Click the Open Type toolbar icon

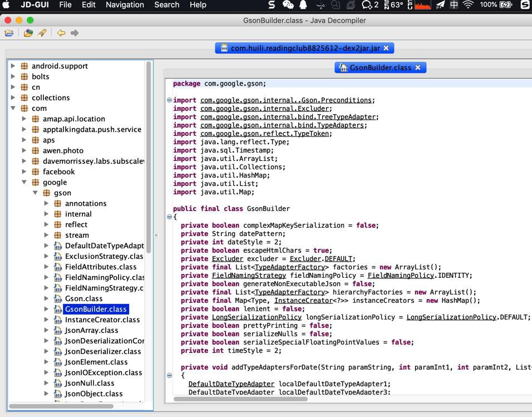point(28,33)
